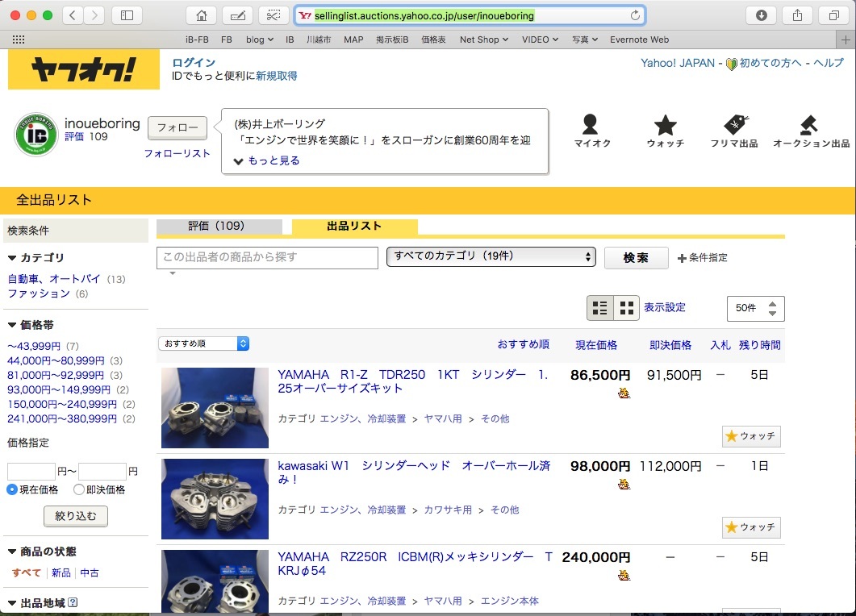Switch to the 評価 (109) tab
This screenshot has width=856, height=616.
tap(219, 227)
